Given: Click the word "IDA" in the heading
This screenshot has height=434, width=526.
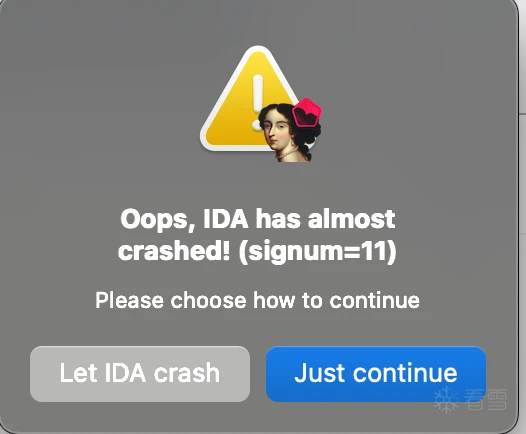Looking at the screenshot, I should pos(226,219).
